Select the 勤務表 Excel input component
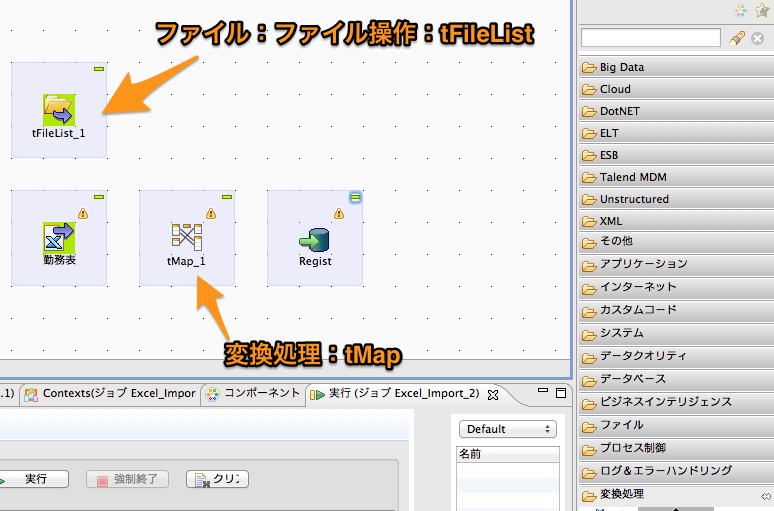The width and height of the screenshot is (774, 511). (x=59, y=237)
